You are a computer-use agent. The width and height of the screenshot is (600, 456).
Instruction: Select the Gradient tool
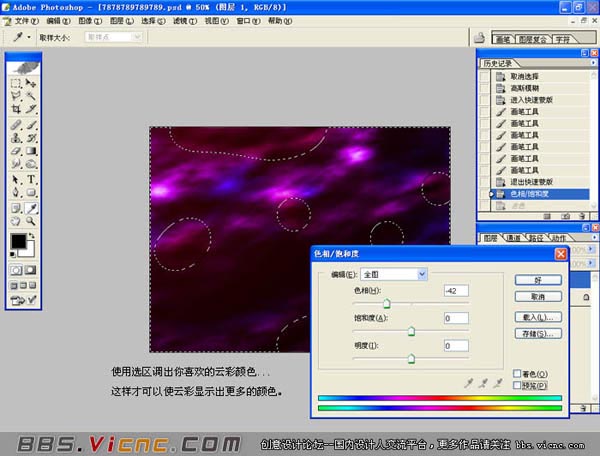coord(31,151)
